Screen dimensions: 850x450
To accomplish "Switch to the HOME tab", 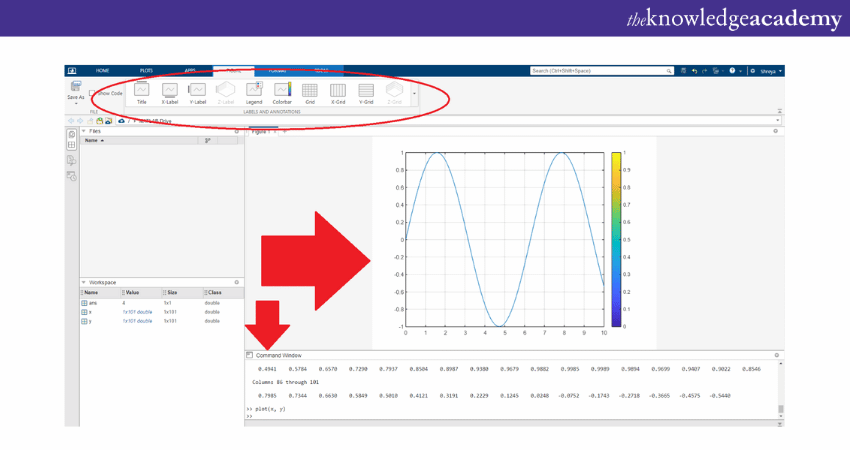I will (102, 71).
